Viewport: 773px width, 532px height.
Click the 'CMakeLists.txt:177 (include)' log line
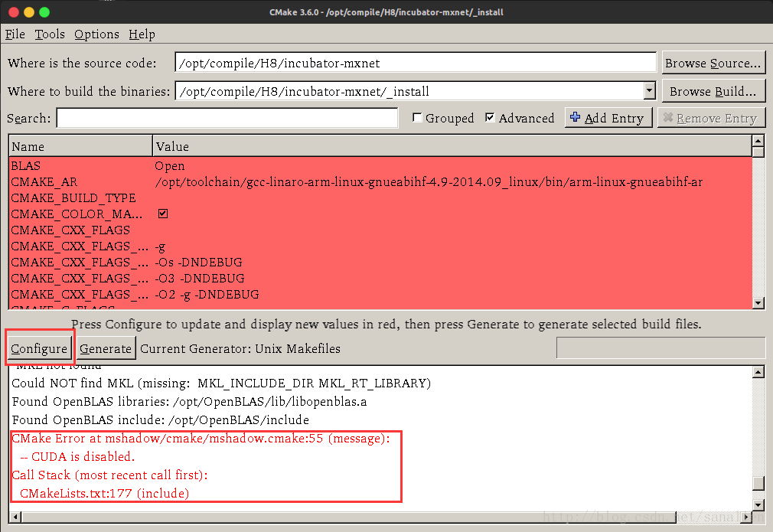click(104, 493)
